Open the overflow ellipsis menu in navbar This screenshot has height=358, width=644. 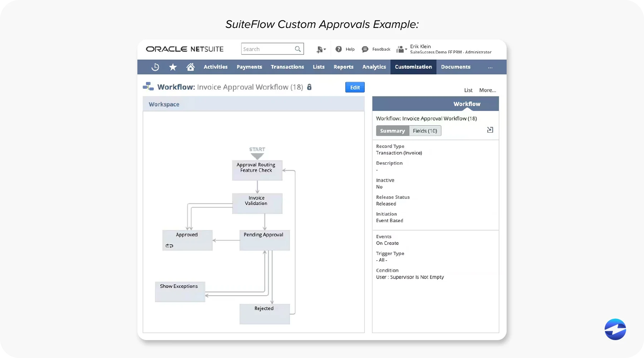[x=490, y=67]
